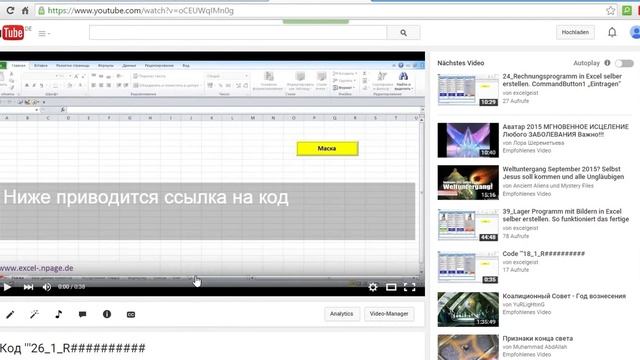Click the video progress bar
The width and height of the screenshot is (640, 360).
coord(212,278)
